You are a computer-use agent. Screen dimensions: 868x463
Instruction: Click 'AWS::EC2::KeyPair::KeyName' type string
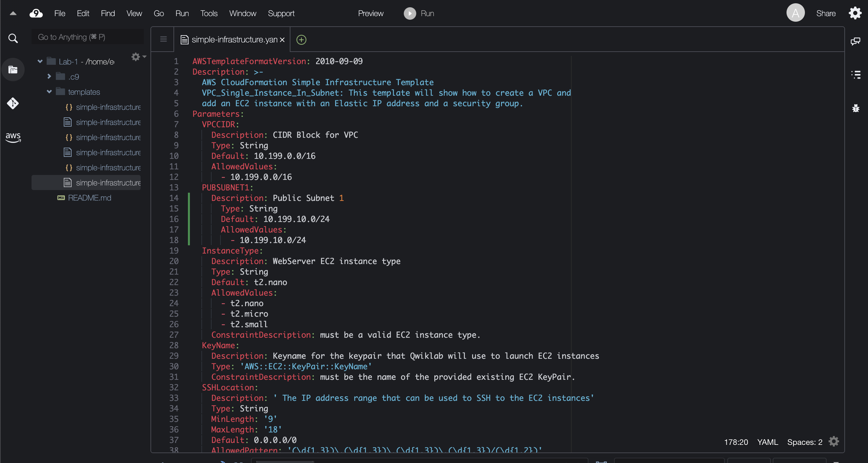click(306, 366)
